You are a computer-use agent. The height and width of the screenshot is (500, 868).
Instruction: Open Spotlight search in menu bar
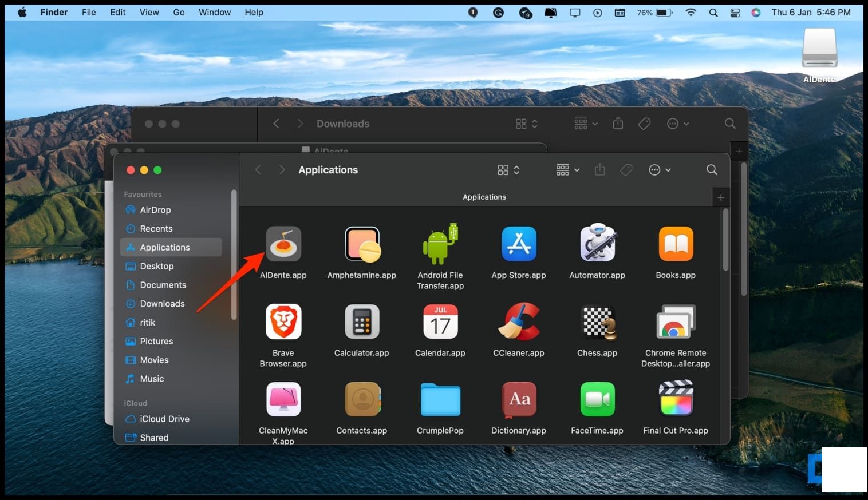[x=713, y=12]
